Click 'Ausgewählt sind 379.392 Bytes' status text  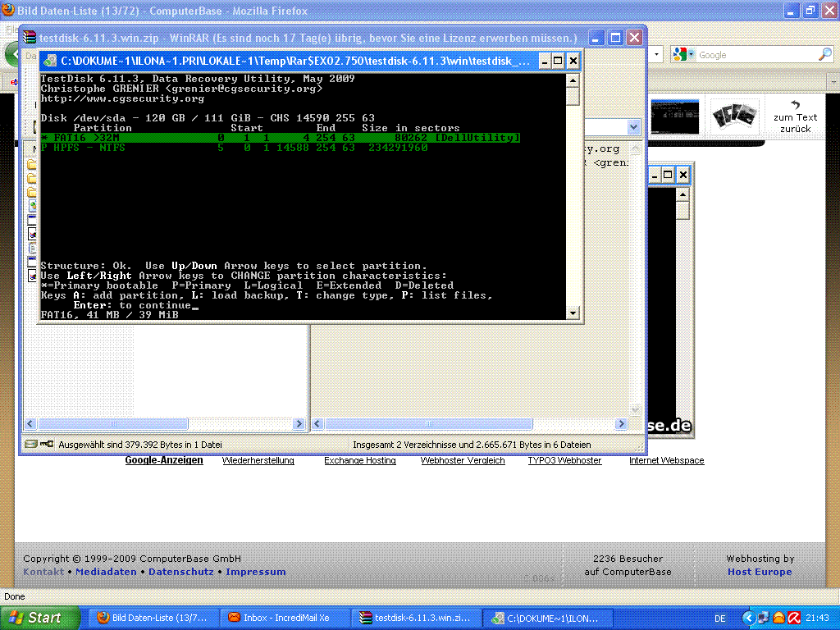pos(139,445)
